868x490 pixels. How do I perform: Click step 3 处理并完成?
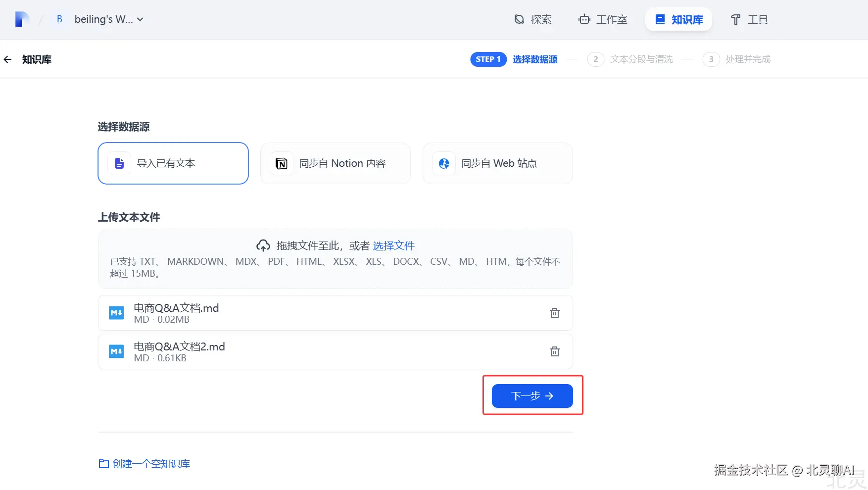click(x=736, y=59)
